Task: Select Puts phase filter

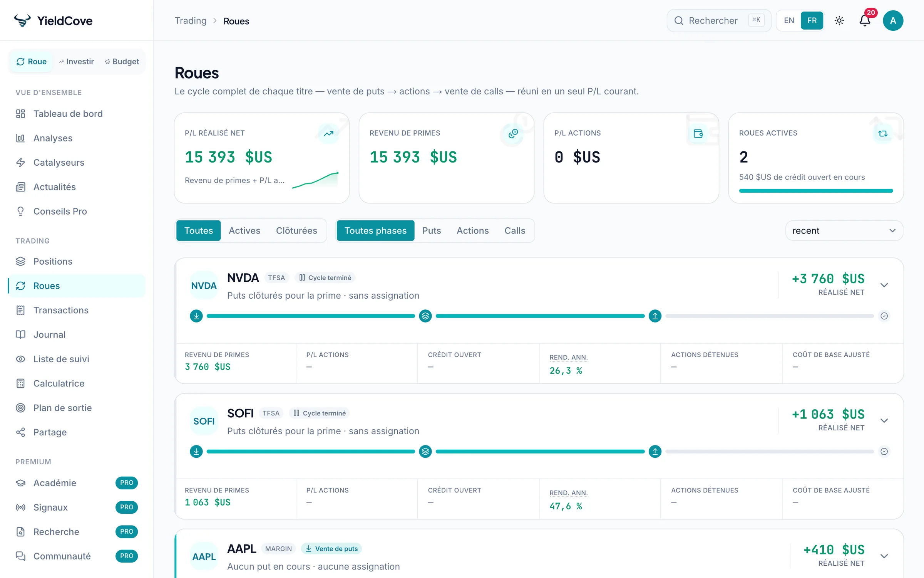Action: pyautogui.click(x=432, y=230)
